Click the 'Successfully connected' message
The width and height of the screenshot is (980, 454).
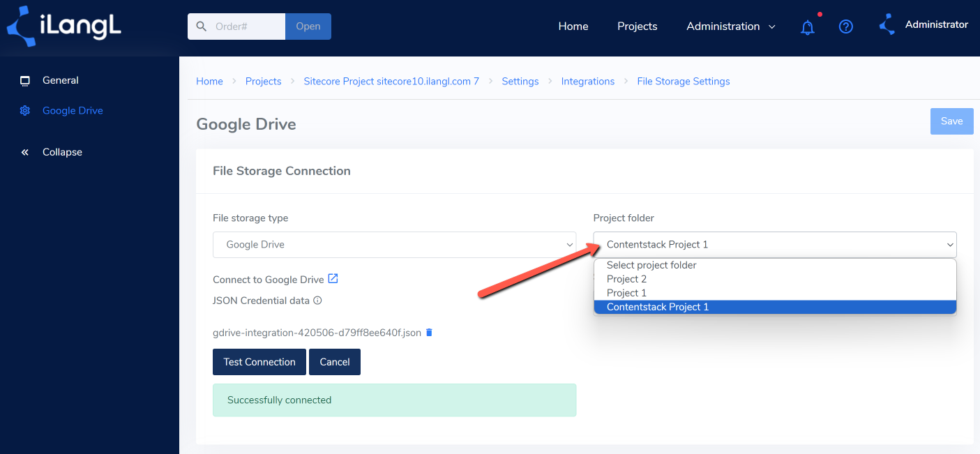[x=394, y=400]
